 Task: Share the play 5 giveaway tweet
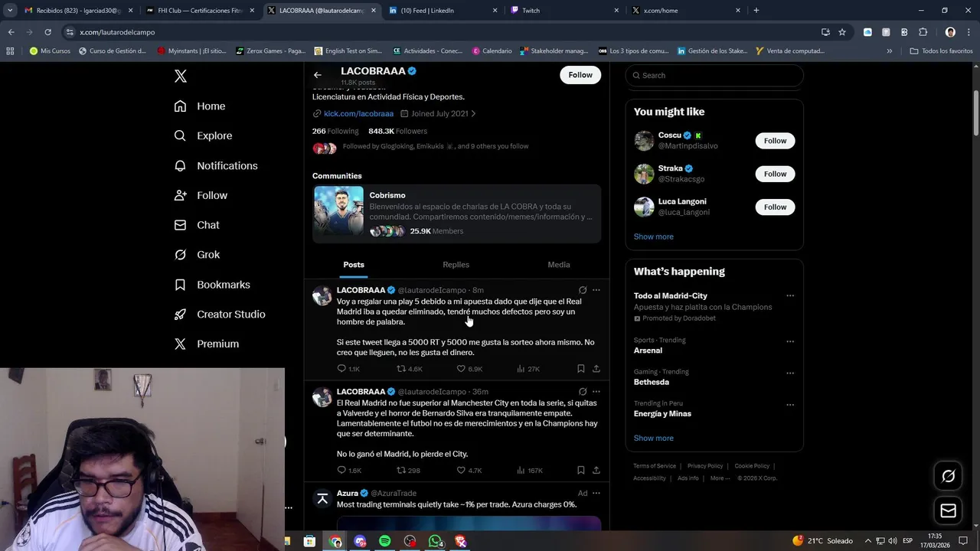click(x=596, y=369)
